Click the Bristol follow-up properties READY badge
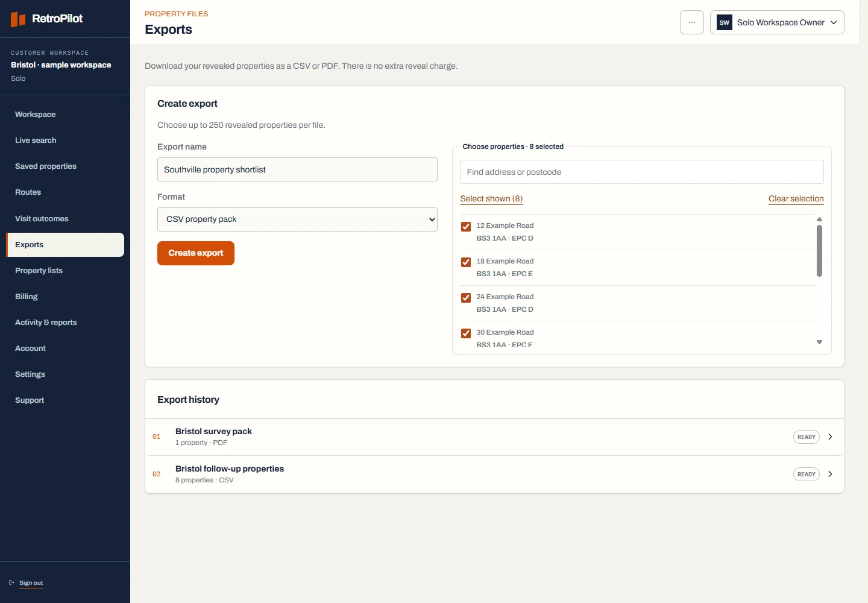868x603 pixels. point(807,474)
